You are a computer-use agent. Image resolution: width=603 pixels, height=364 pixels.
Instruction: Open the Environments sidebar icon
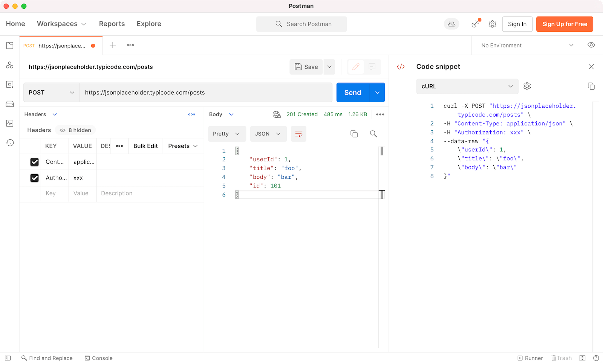[10, 84]
